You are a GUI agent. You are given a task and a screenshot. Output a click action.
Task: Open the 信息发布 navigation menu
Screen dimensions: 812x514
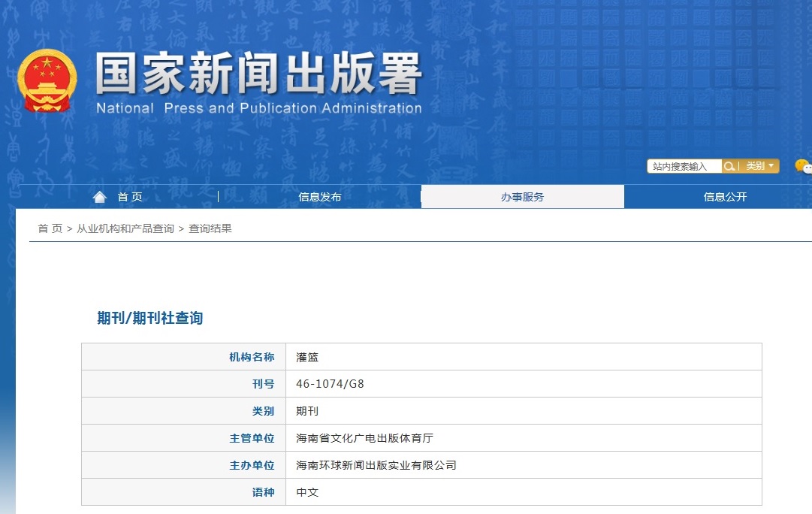pyautogui.click(x=318, y=196)
